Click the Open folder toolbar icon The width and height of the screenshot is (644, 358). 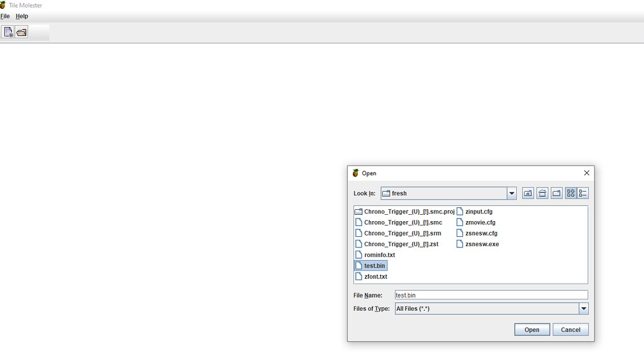tap(22, 32)
